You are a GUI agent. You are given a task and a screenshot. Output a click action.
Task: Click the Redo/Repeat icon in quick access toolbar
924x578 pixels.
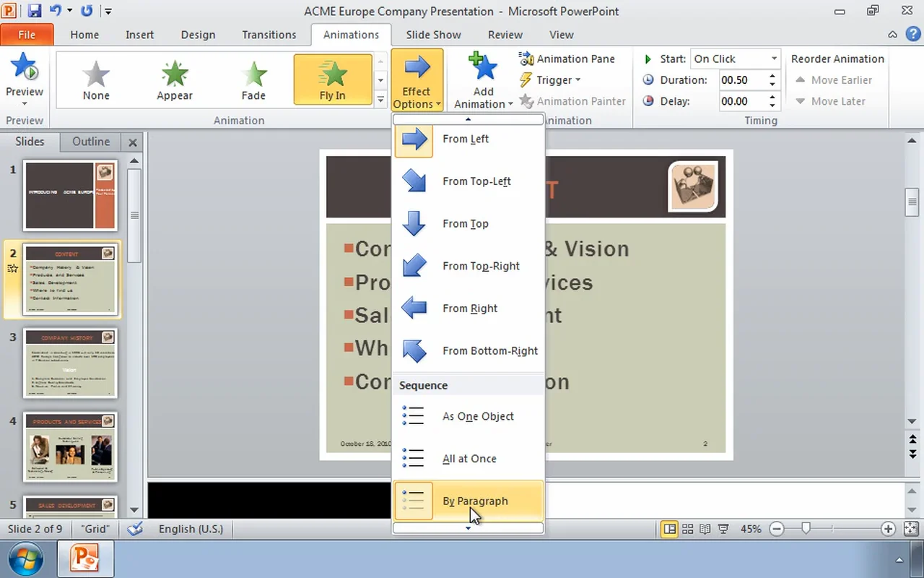click(x=87, y=11)
